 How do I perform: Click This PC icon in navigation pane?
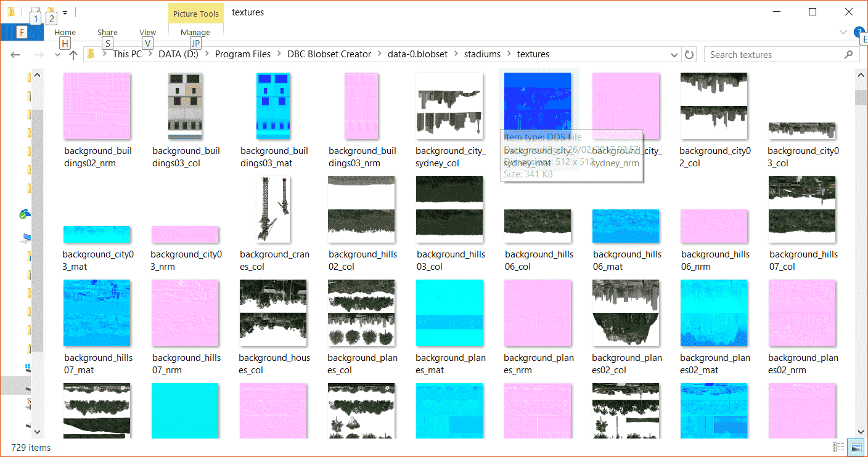click(x=27, y=238)
